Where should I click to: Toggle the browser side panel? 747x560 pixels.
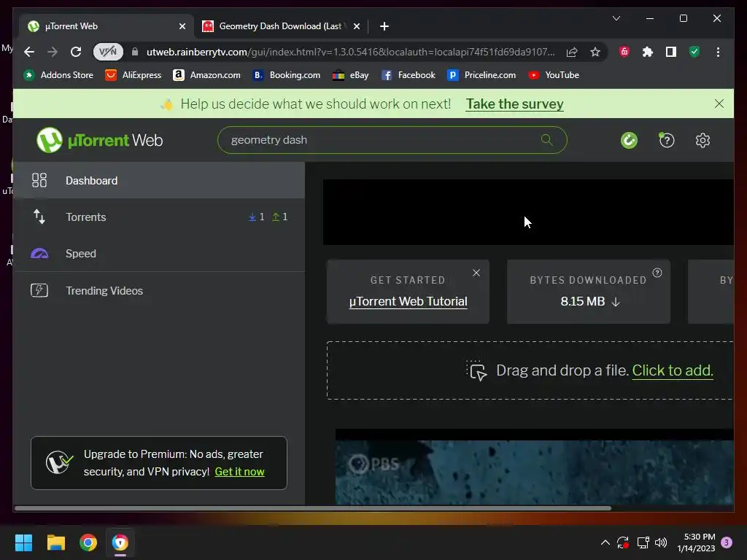pyautogui.click(x=671, y=52)
